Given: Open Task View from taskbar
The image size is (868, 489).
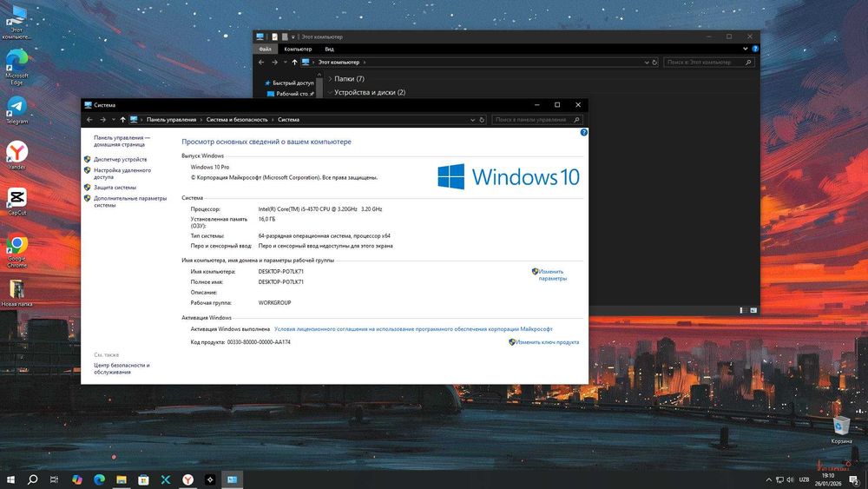Looking at the screenshot, I should (x=54, y=479).
